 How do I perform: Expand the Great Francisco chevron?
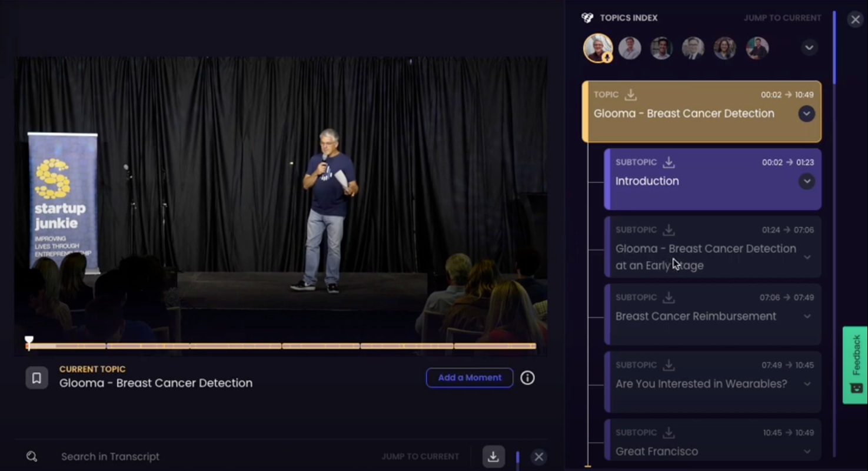(807, 452)
